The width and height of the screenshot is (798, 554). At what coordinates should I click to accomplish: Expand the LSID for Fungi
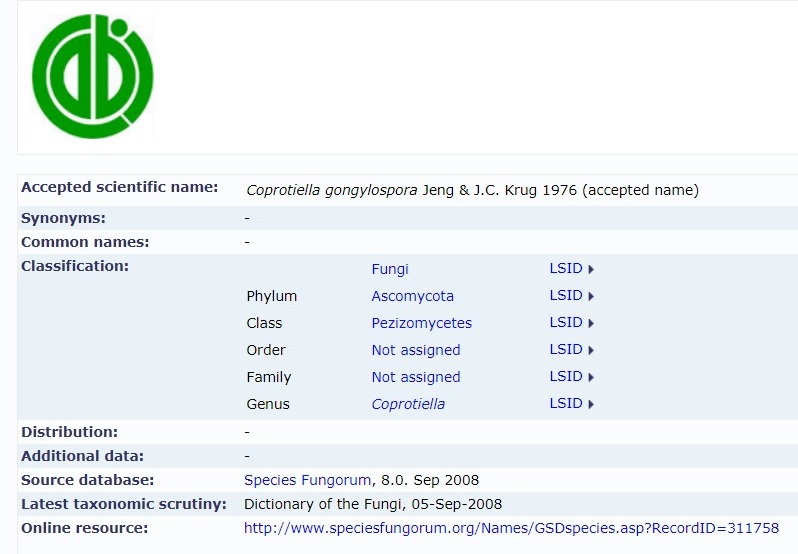pos(572,269)
